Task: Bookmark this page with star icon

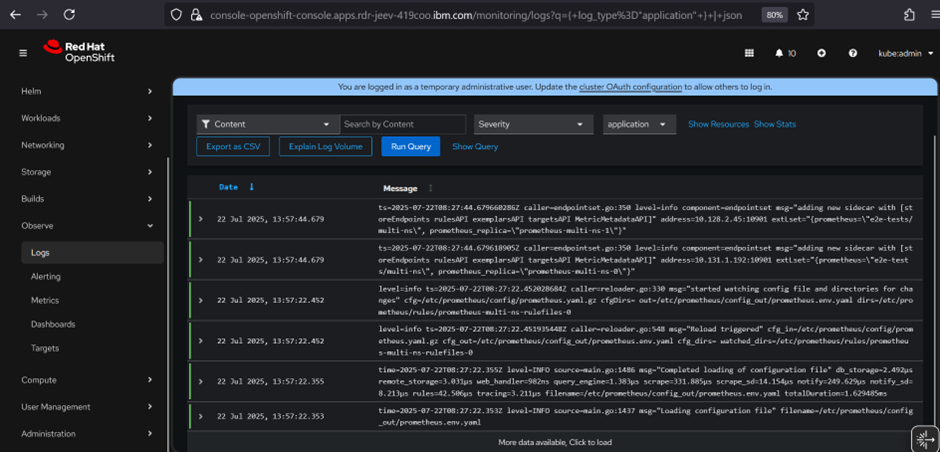Action: pos(803,15)
